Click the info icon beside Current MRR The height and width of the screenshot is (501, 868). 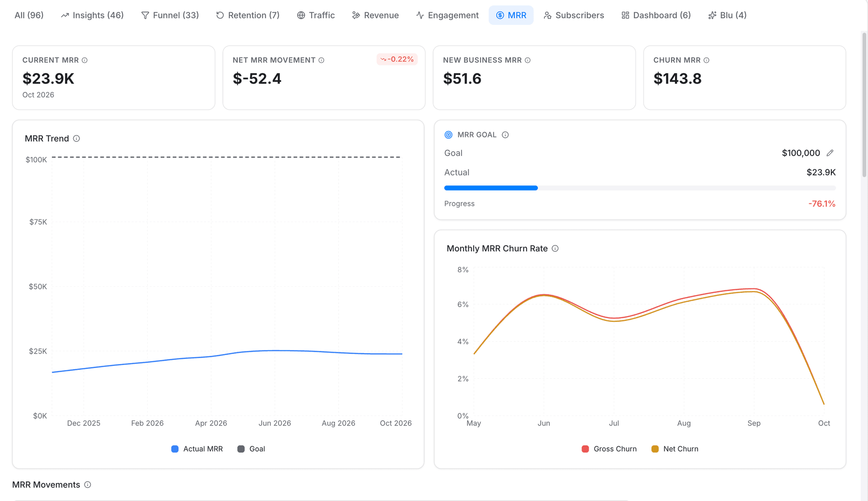[x=85, y=60]
